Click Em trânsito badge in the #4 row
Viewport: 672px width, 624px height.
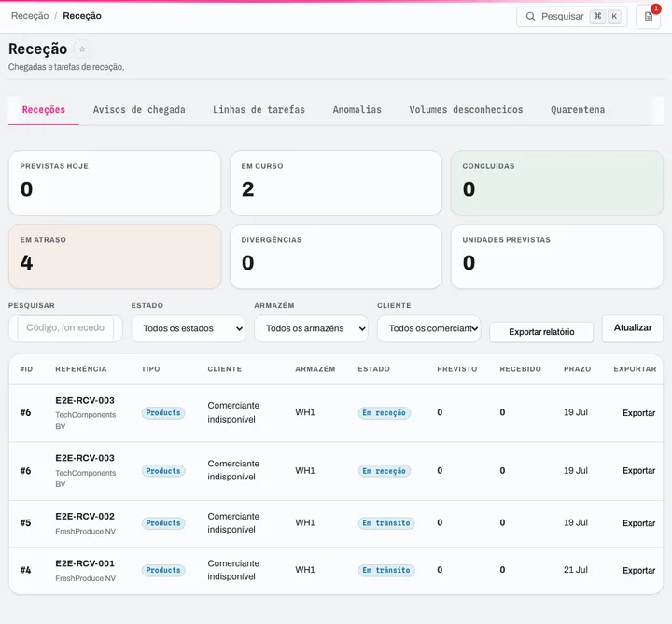pos(386,570)
